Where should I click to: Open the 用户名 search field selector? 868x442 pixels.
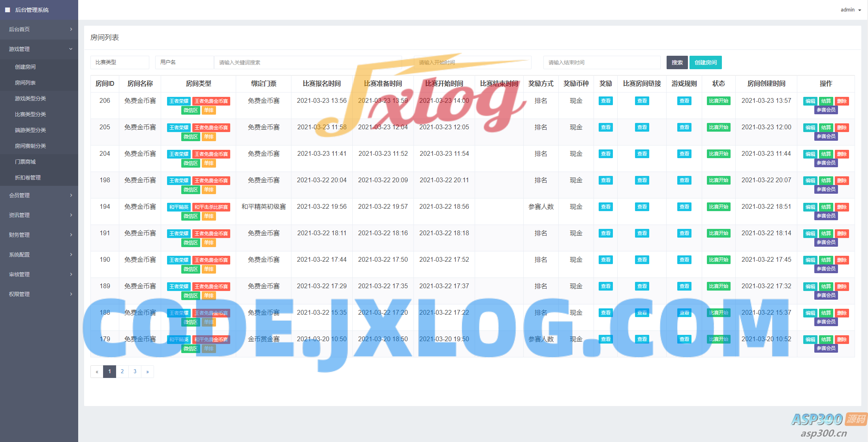coord(184,62)
